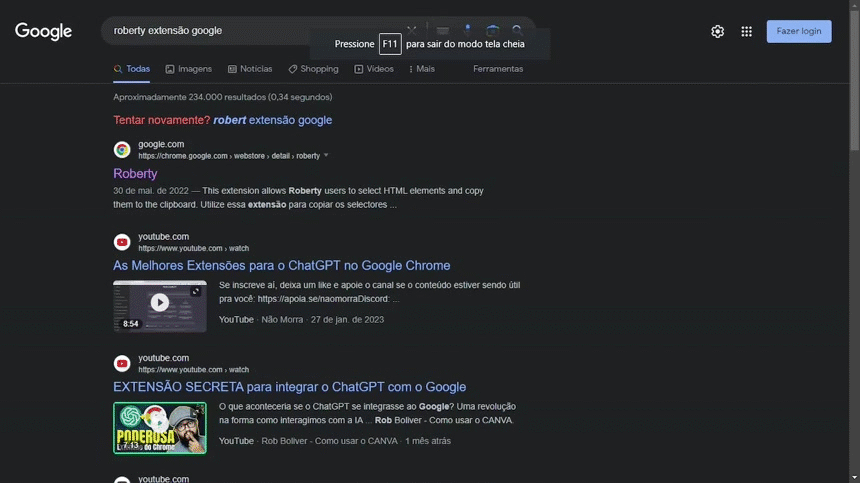
Task: Click YouTube favicon above EXTENSÃO SECRETA result
Action: tap(122, 363)
